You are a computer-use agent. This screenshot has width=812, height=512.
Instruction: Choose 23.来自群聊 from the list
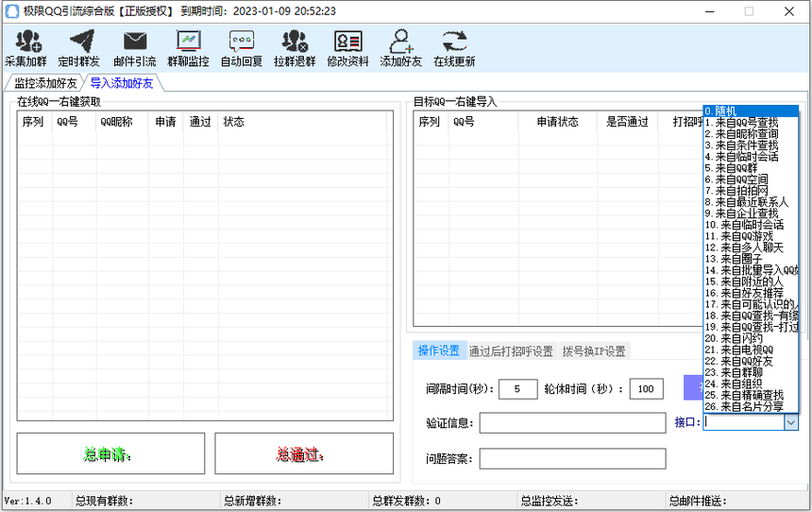(751, 372)
